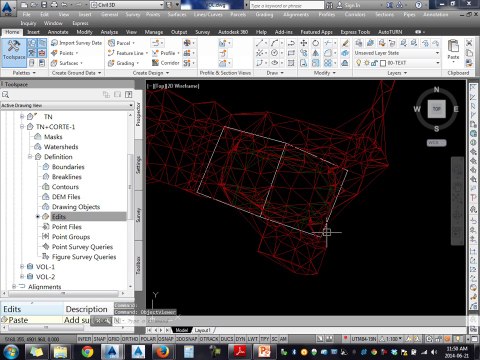Toggle DYN dynamic input in status bar
Image resolution: width=480 pixels, height=360 pixels.
(x=240, y=339)
